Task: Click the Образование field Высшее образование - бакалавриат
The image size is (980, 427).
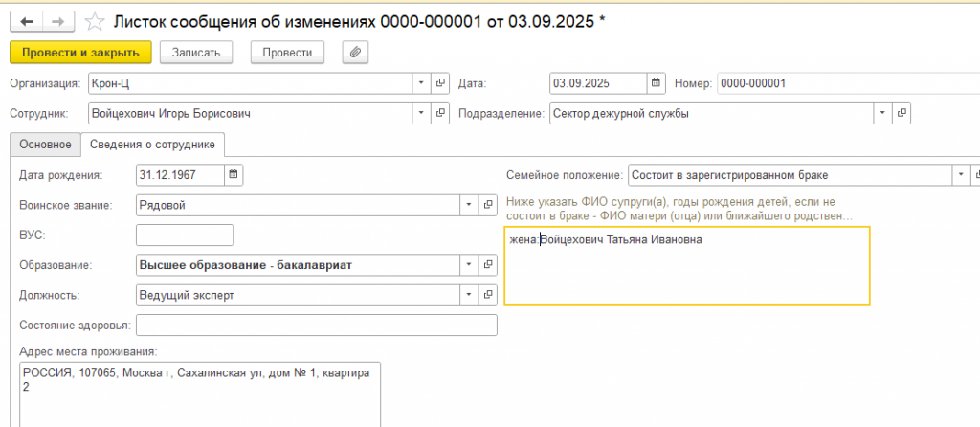Action: 299,265
